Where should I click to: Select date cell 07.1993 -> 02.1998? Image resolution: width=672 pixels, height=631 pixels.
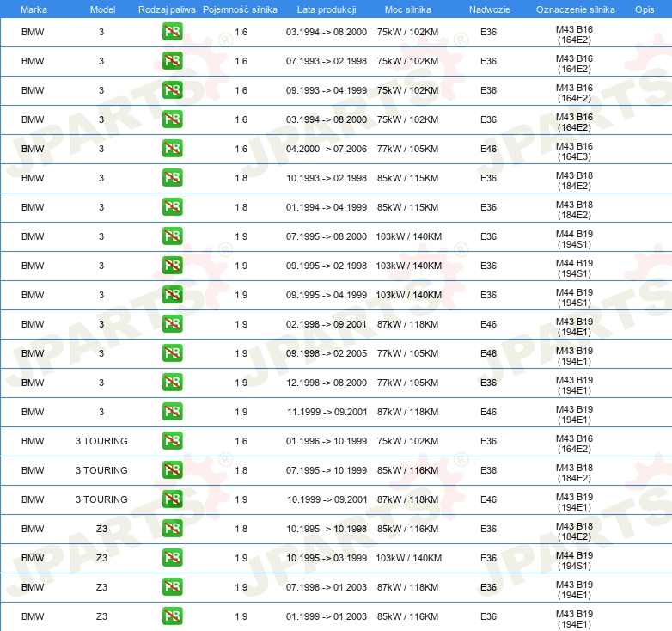327,61
